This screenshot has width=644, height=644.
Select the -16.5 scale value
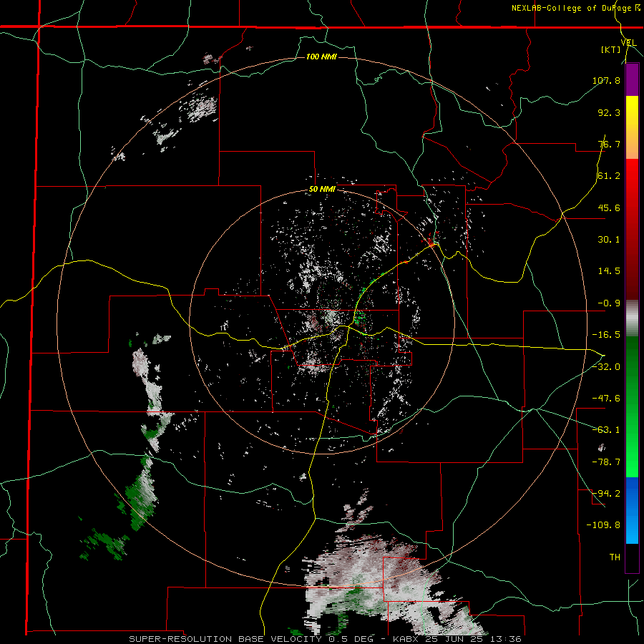click(606, 335)
